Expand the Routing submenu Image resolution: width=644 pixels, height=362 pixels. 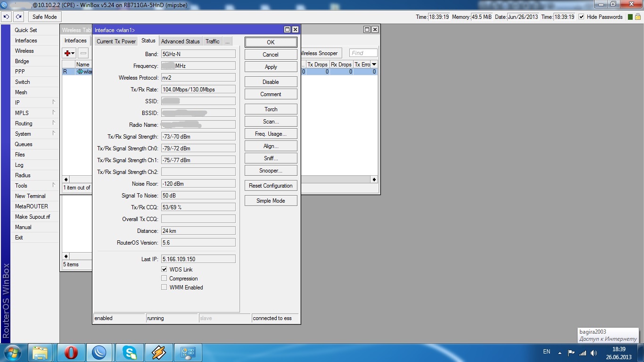(54, 123)
